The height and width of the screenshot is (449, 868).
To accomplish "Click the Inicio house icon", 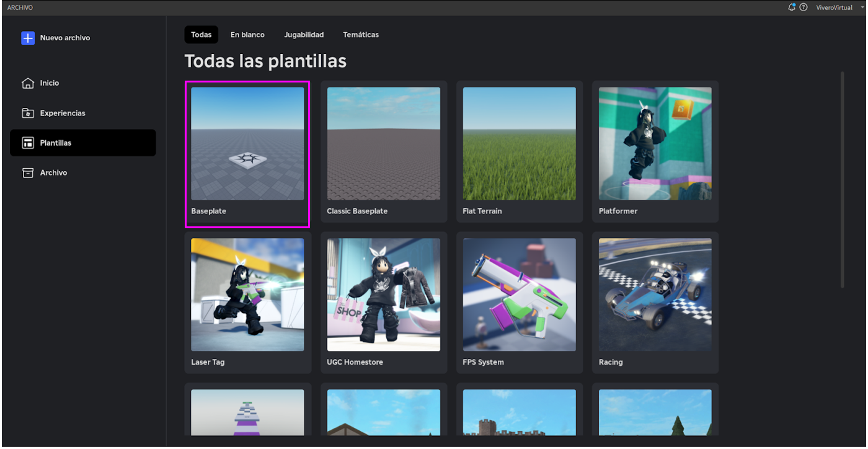I will click(28, 83).
